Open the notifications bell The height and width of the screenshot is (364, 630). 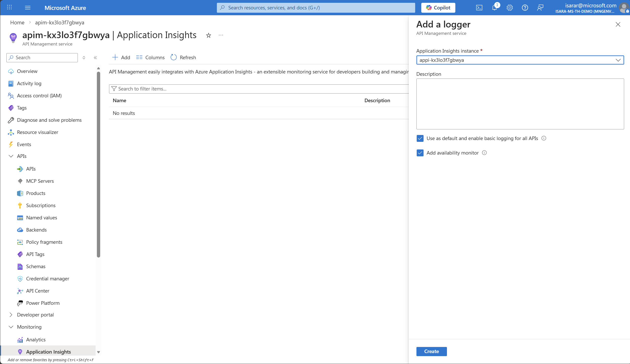click(494, 8)
